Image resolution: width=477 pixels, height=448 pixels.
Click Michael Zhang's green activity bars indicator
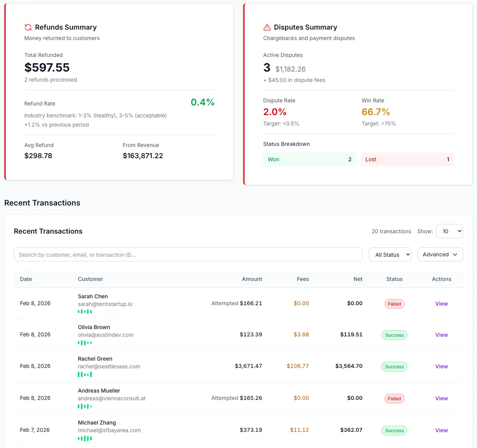tap(85, 438)
